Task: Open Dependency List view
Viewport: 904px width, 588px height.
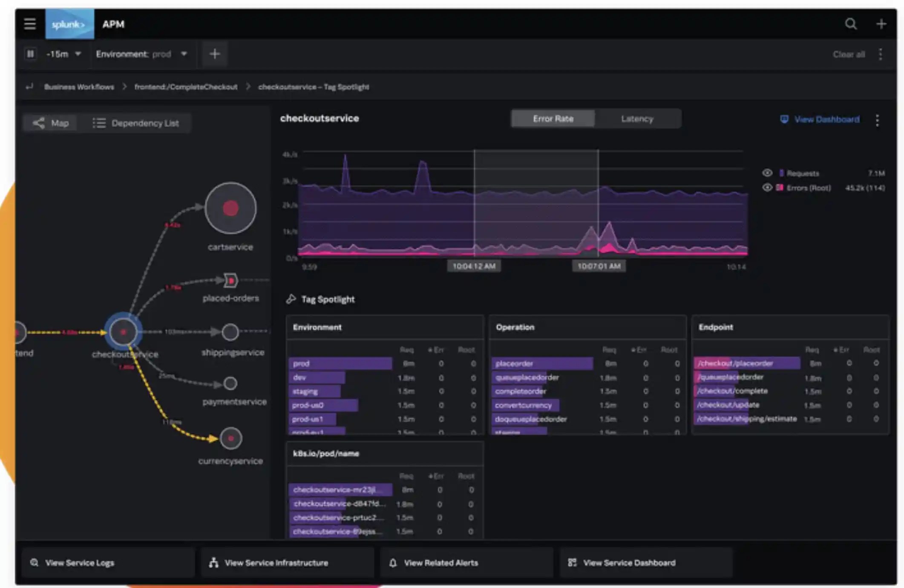Action: (136, 123)
